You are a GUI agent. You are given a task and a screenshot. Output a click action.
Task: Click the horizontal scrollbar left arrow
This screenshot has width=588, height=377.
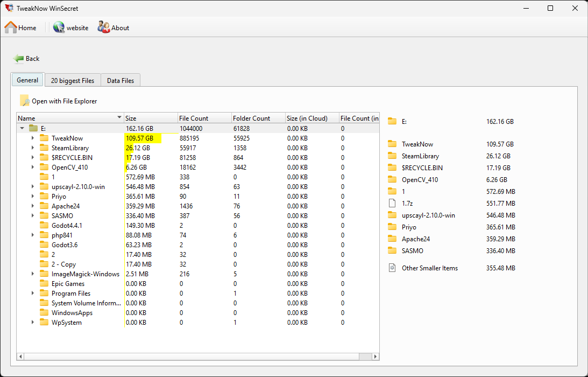point(20,357)
